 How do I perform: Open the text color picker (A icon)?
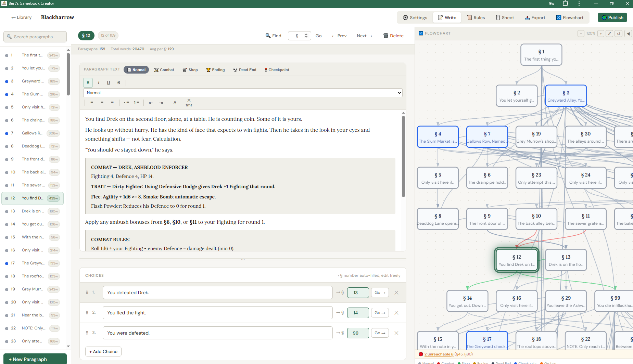[x=175, y=102]
